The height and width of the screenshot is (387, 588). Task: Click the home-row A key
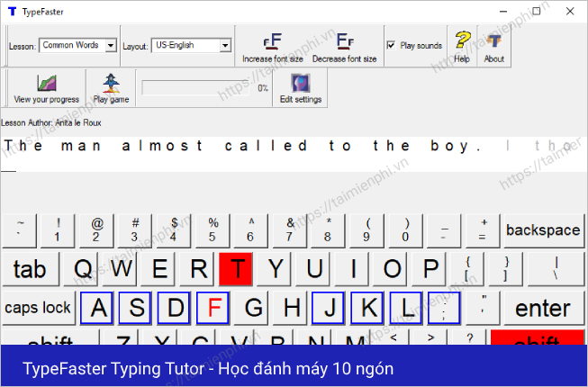click(x=96, y=308)
